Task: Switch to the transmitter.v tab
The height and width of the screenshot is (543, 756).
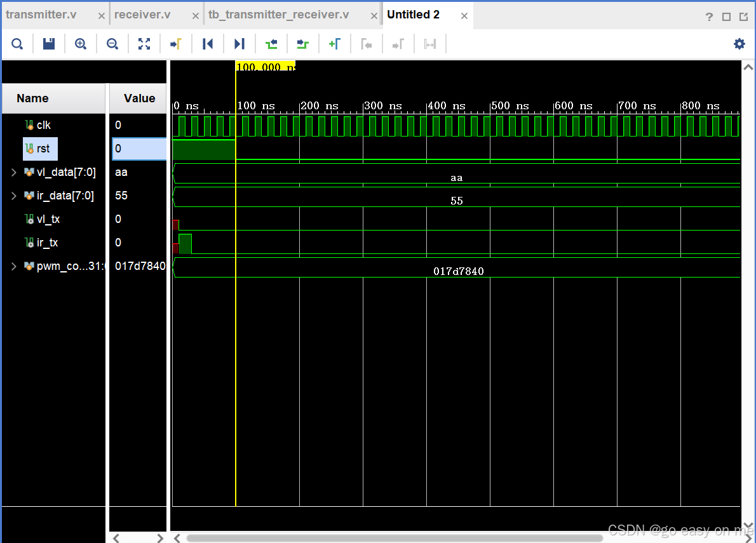Action: pos(41,13)
